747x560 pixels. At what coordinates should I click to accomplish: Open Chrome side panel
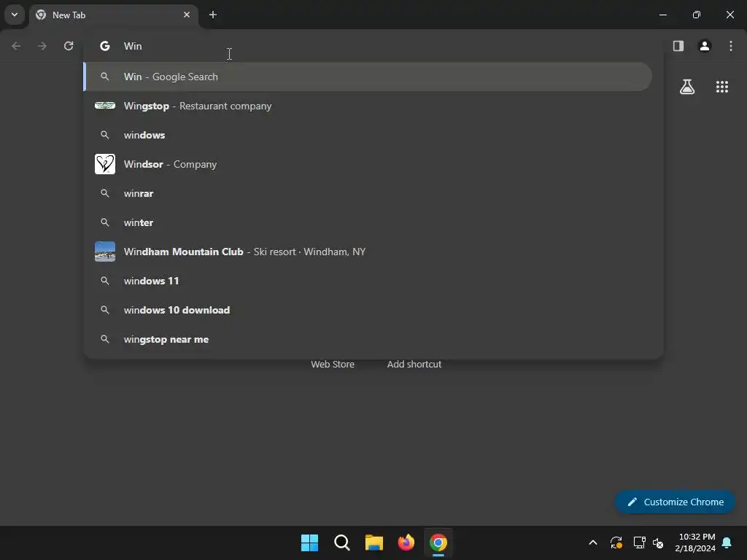[x=678, y=46]
